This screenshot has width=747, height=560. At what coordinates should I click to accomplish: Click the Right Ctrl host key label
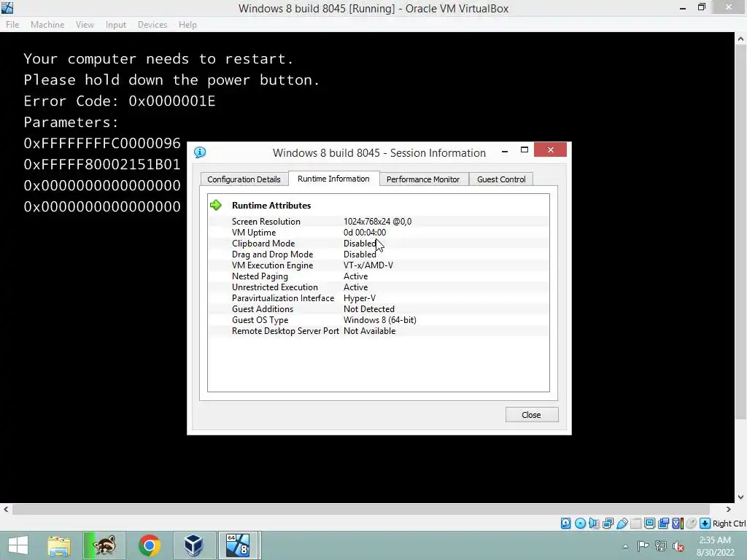pos(729,524)
